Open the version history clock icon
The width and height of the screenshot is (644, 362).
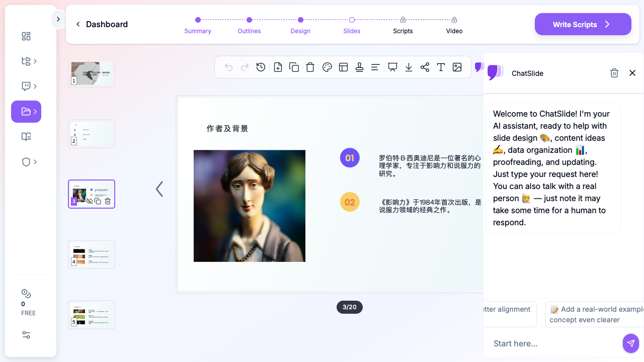tap(261, 67)
